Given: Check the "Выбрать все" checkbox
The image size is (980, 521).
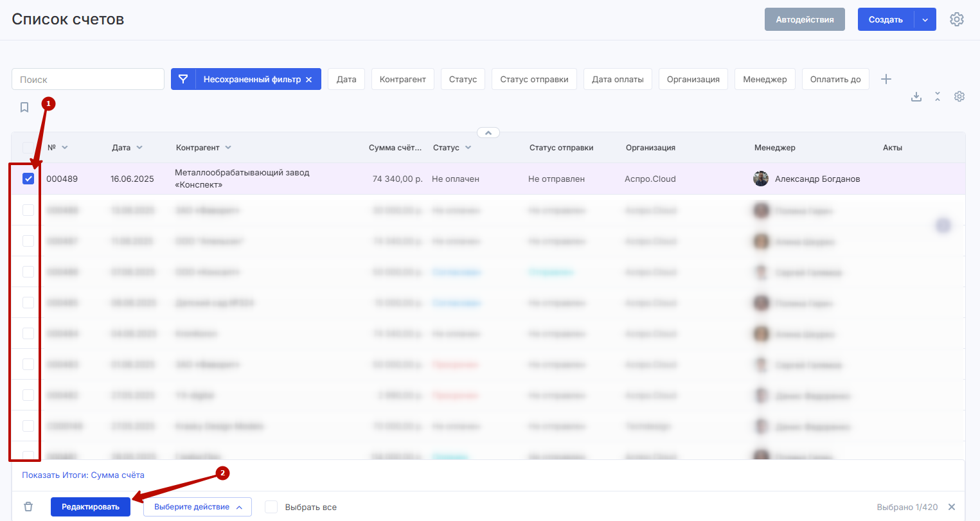Looking at the screenshot, I should coord(272,507).
